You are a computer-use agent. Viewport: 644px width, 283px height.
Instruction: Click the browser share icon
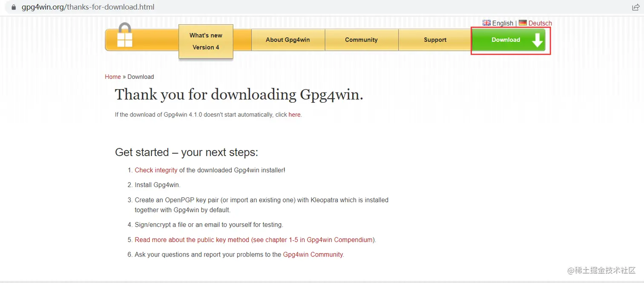coord(635,7)
